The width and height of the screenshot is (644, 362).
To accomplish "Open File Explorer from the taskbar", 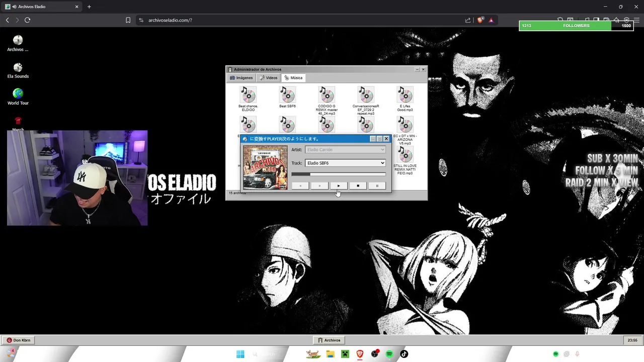I will (x=330, y=354).
